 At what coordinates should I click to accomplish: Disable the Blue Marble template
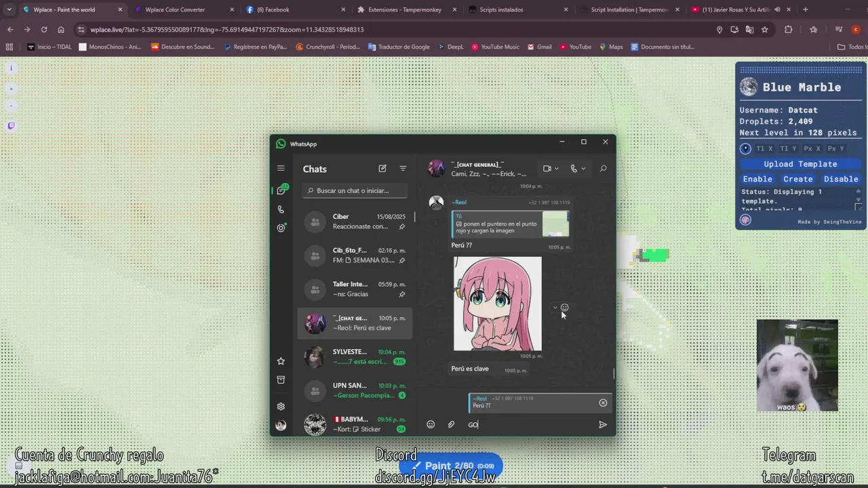click(x=841, y=179)
